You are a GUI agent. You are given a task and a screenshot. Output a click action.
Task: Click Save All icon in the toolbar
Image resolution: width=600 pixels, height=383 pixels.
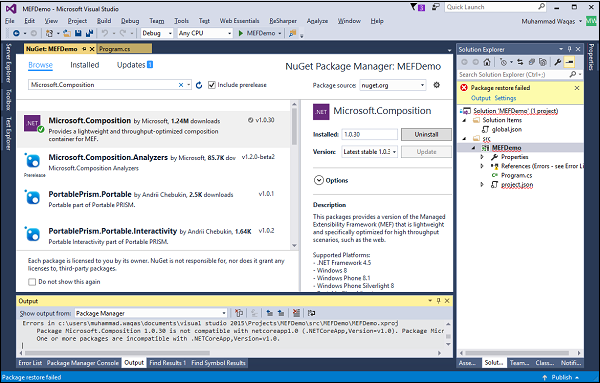coord(89,33)
